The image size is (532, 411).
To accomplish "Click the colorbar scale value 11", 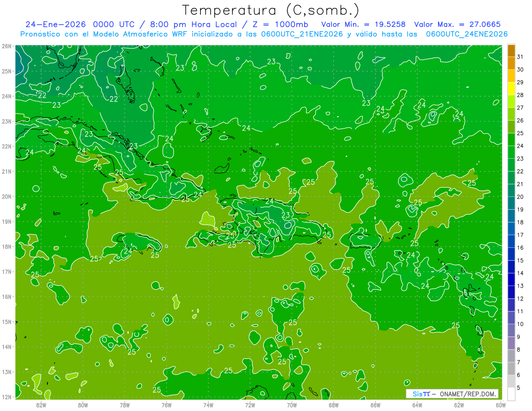I will click(x=520, y=311).
